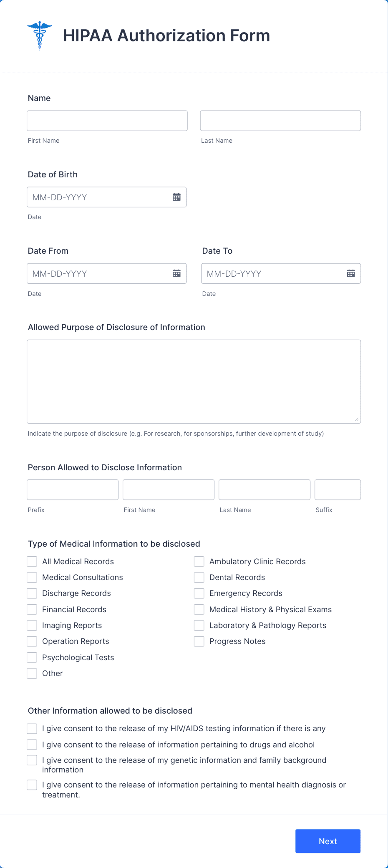Screen dimensions: 388x868
Task: Select the Other medical information checkbox
Action: click(32, 673)
